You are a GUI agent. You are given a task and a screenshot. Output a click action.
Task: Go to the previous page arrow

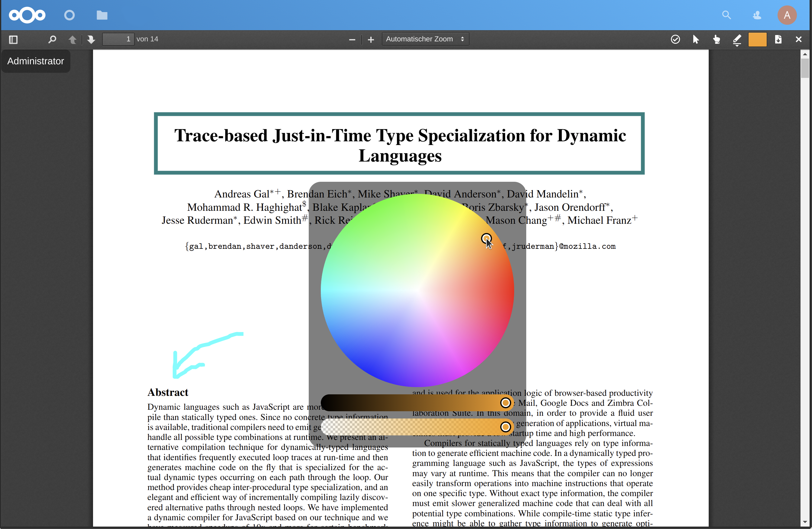(72, 40)
